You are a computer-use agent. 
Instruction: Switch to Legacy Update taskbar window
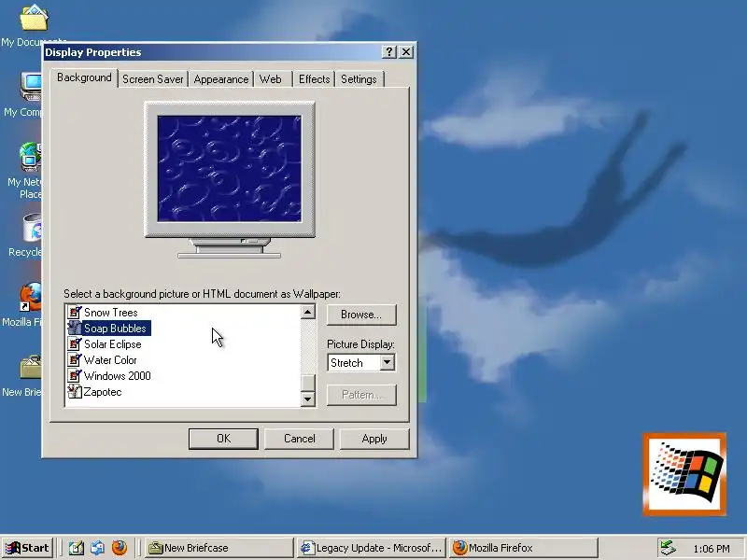click(371, 548)
